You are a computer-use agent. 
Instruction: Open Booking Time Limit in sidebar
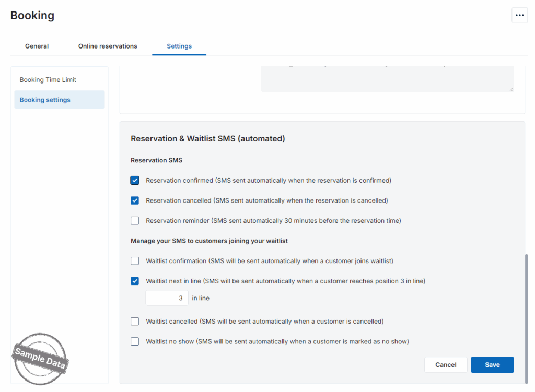point(48,80)
